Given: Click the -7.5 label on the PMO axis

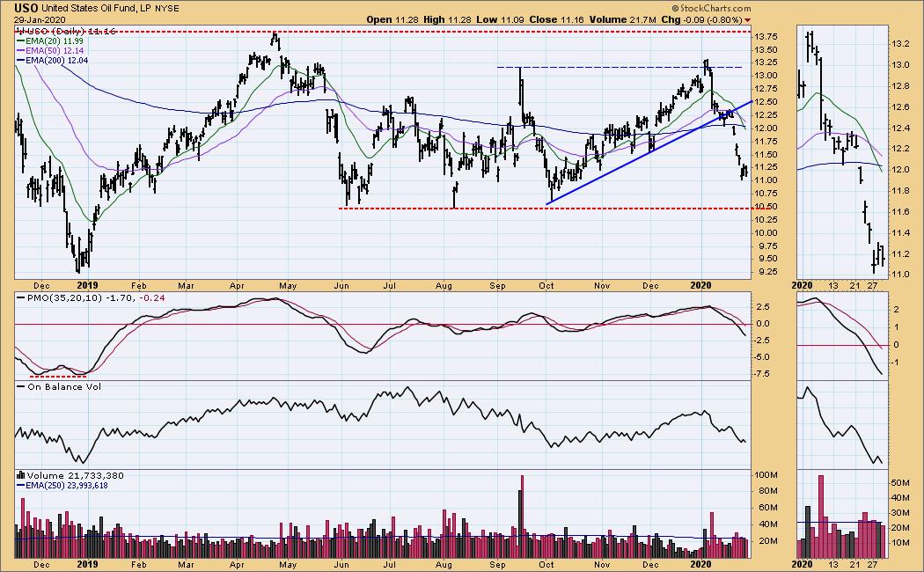Looking at the screenshot, I should point(764,373).
